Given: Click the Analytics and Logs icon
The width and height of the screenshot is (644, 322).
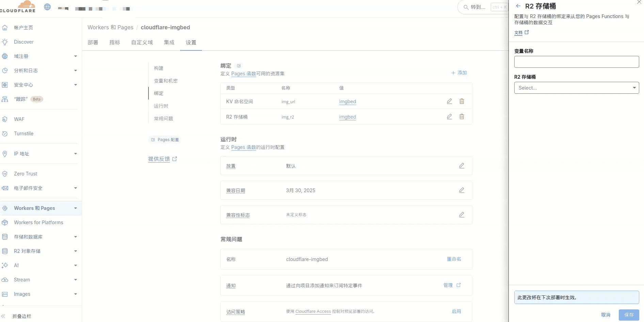Looking at the screenshot, I should (5, 71).
